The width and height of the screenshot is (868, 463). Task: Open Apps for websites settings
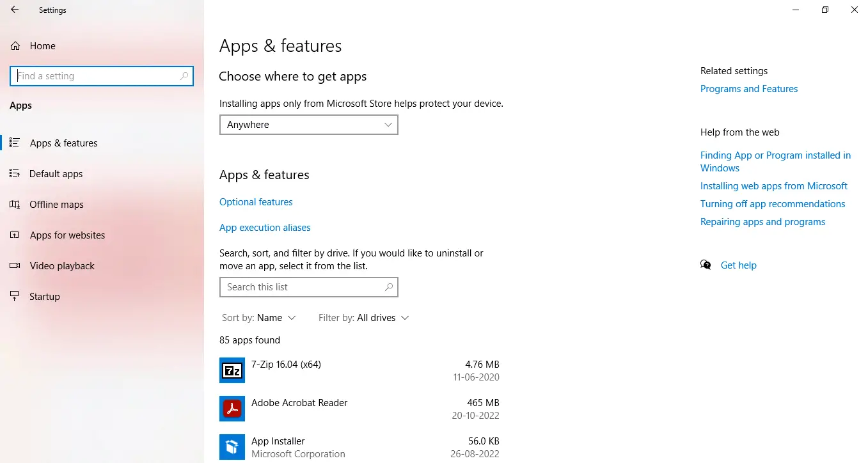point(15,235)
